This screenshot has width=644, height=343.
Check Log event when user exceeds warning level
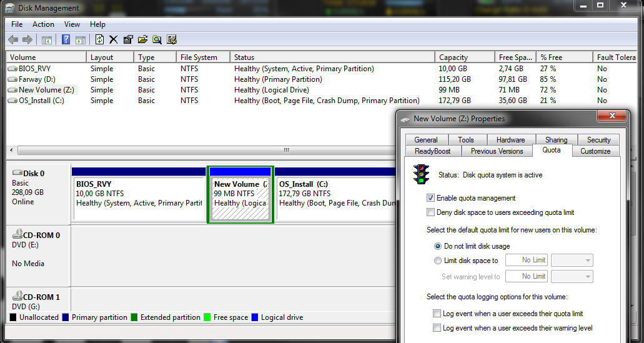pos(437,328)
